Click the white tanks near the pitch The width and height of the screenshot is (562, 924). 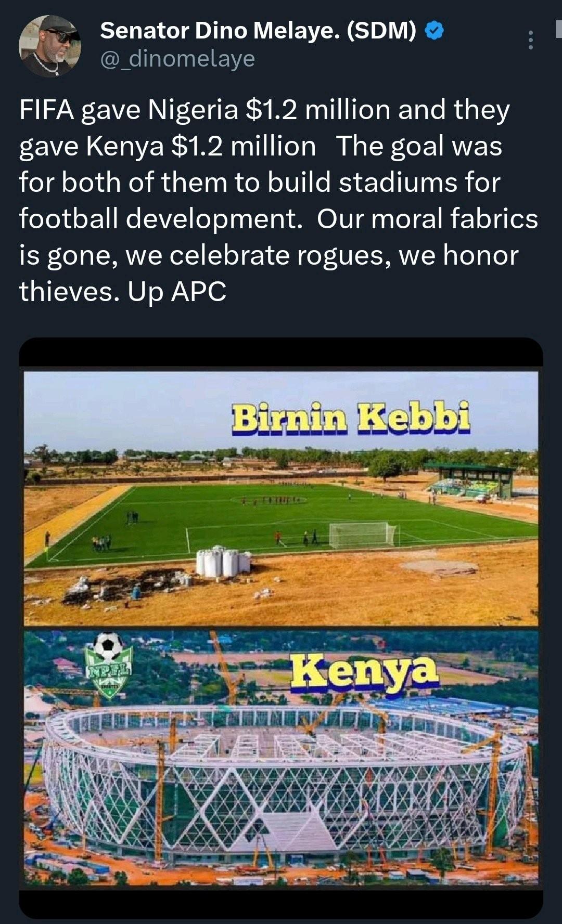[x=223, y=563]
